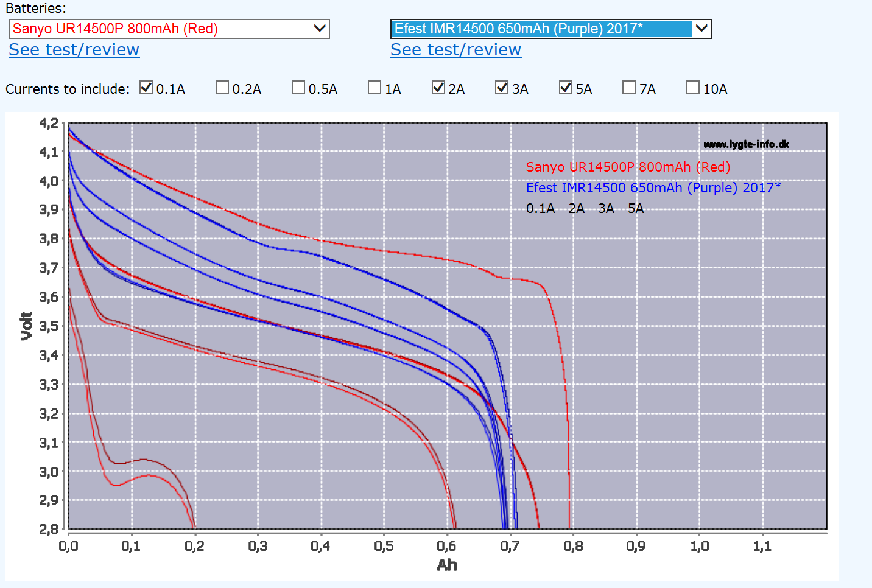The height and width of the screenshot is (588, 872).
Task: Uncheck the 3A current checkbox
Action: 502,88
